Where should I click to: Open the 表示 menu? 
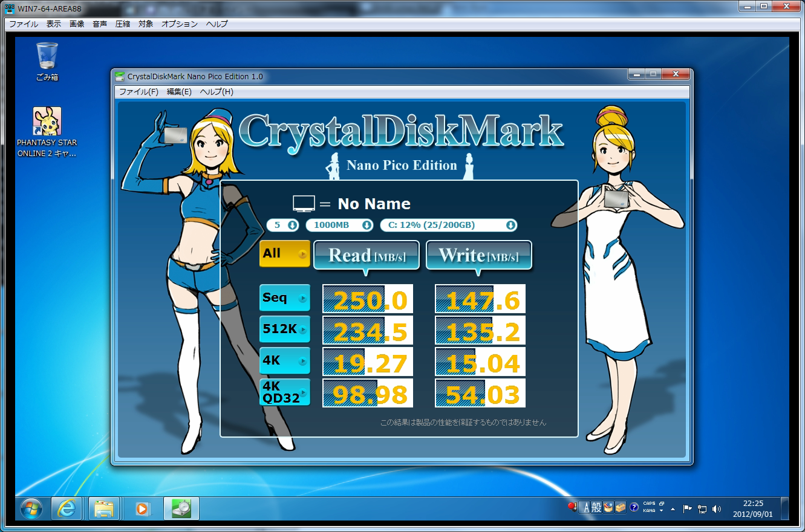54,24
